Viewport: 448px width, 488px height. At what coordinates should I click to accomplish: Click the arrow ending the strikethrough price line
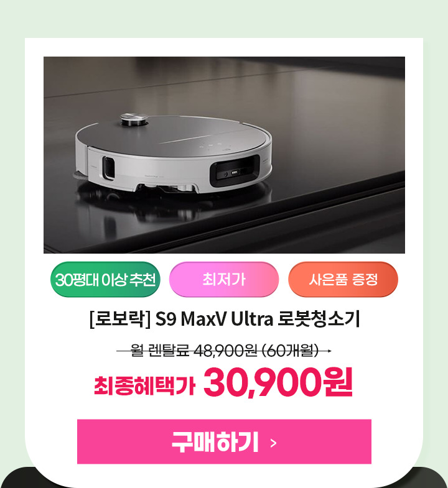[x=327, y=351]
